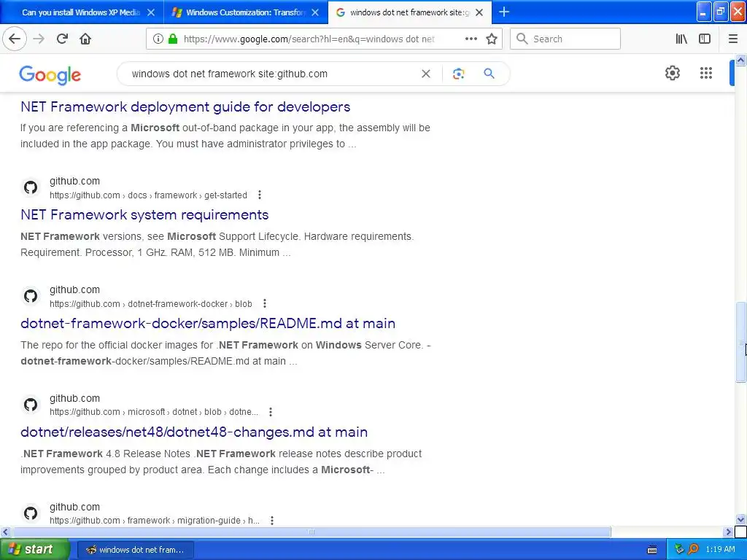Open options for the microsoft dotnet blob result
This screenshot has width=747, height=560.
tap(271, 412)
